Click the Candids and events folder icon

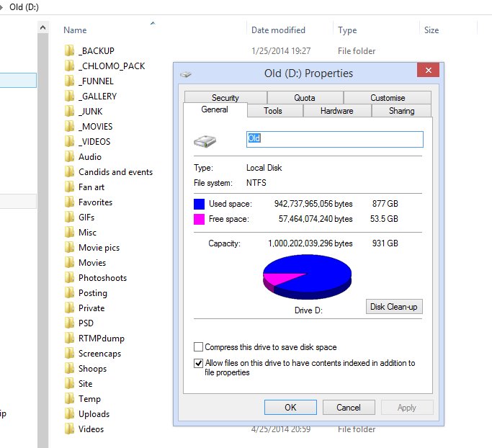[69, 171]
